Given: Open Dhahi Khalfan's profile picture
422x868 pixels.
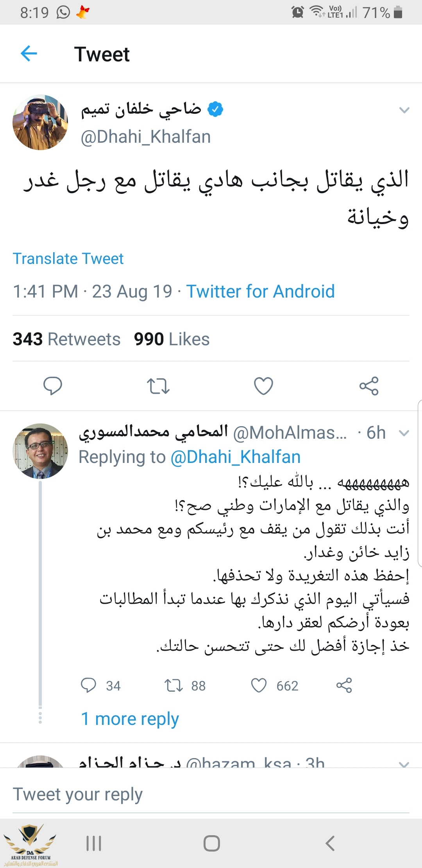Looking at the screenshot, I should (x=40, y=122).
